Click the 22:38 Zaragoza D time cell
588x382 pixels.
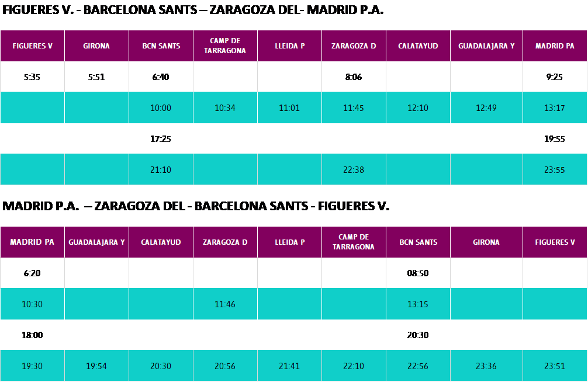pyautogui.click(x=354, y=170)
